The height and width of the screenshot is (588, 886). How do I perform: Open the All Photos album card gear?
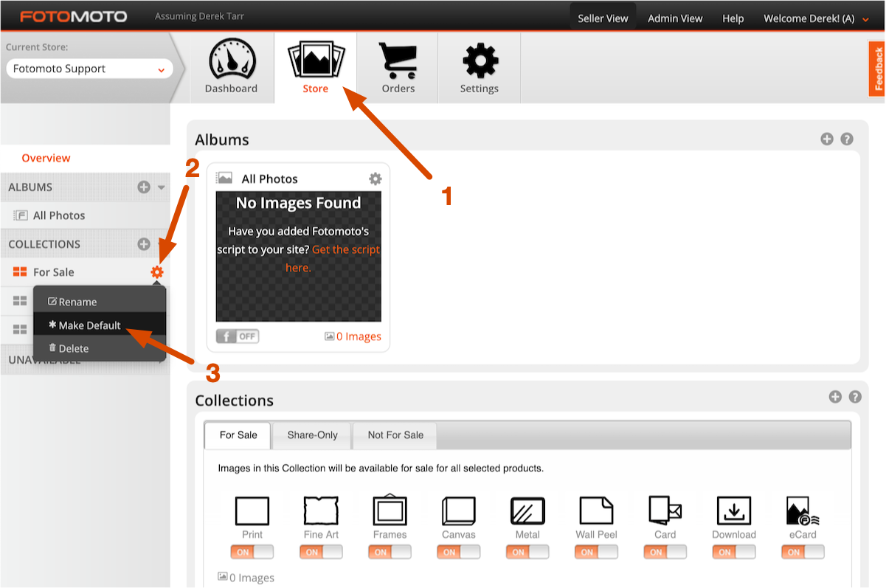(x=375, y=179)
